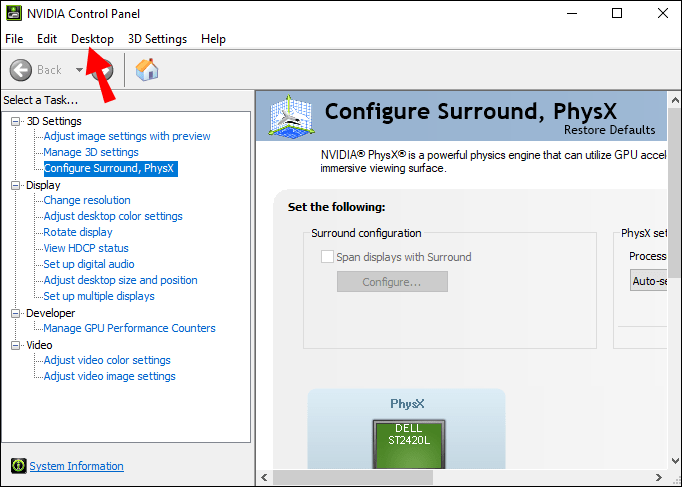682x487 pixels.
Task: Open the 3D Settings menu
Action: click(157, 39)
